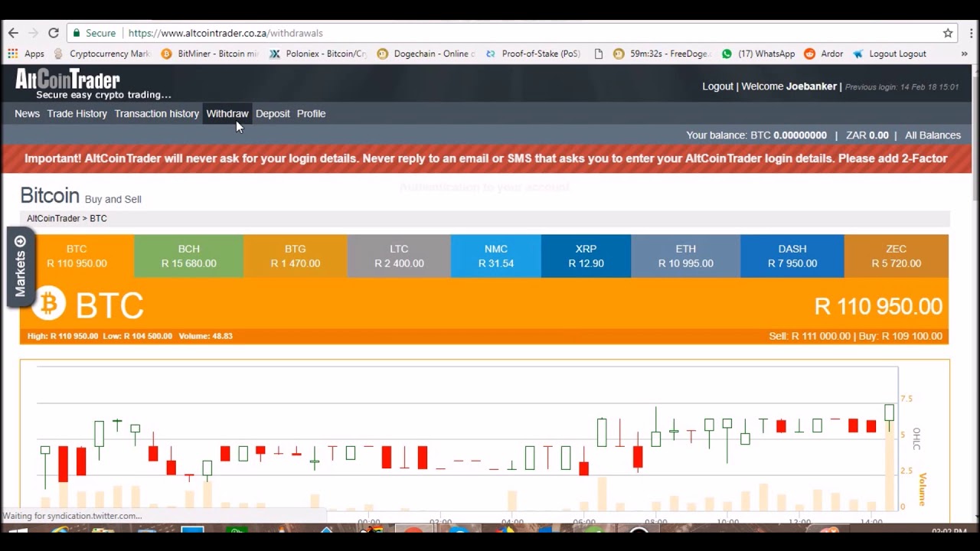The height and width of the screenshot is (551, 980).
Task: Click the Buy: R 109 100.00 text
Action: (900, 336)
